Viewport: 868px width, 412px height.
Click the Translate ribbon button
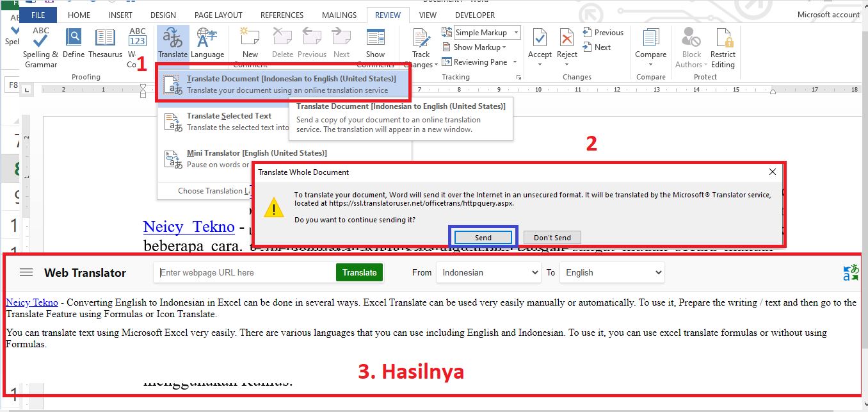coord(173,43)
